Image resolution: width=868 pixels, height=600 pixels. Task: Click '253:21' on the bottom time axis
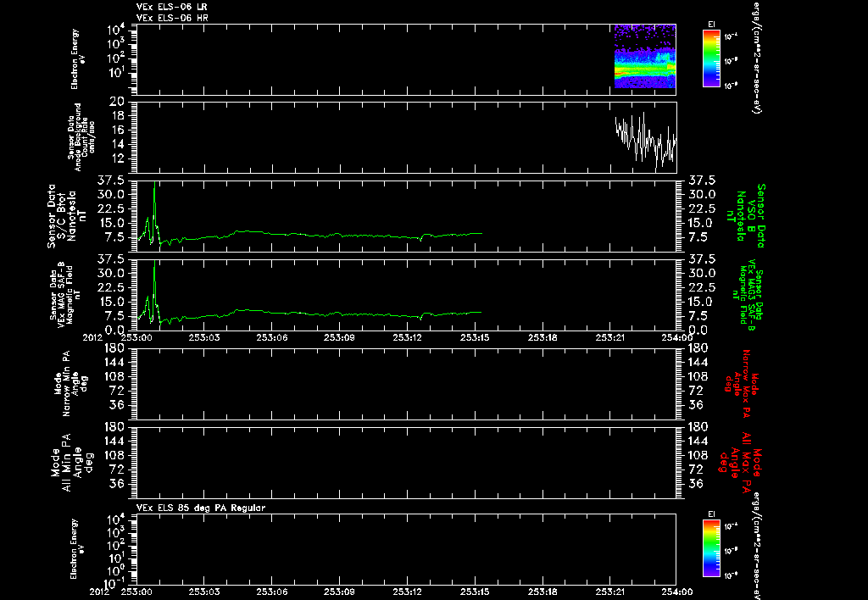pos(610,592)
